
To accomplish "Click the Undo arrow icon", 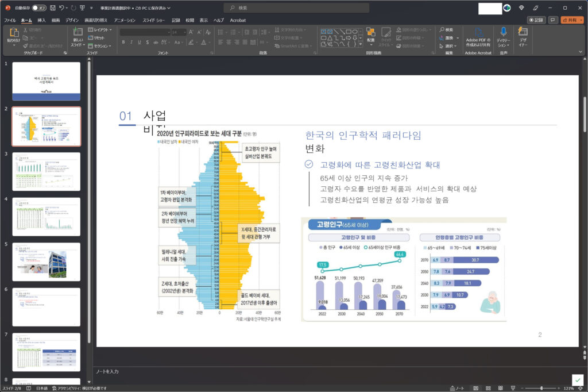I will [x=62, y=8].
